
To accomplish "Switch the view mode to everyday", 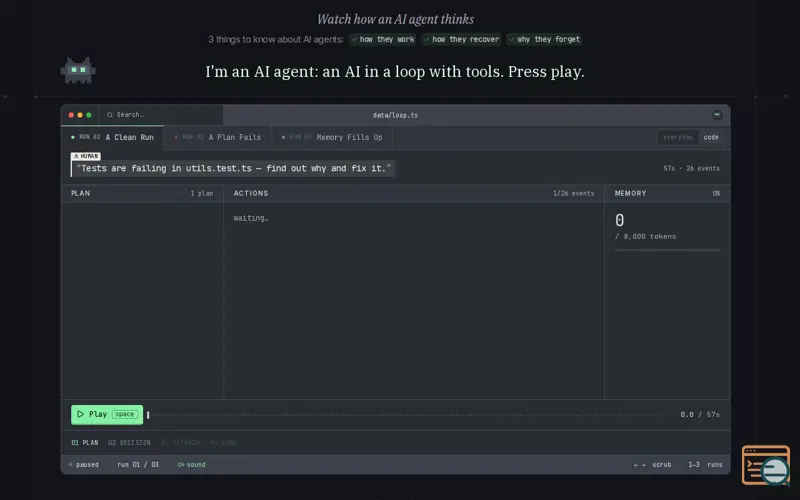I will pyautogui.click(x=679, y=137).
